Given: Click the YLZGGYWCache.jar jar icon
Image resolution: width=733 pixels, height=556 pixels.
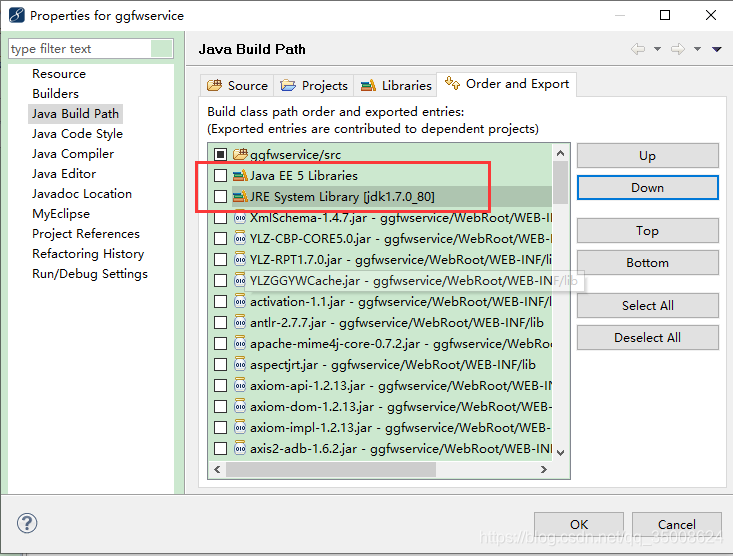Looking at the screenshot, I should point(240,281).
